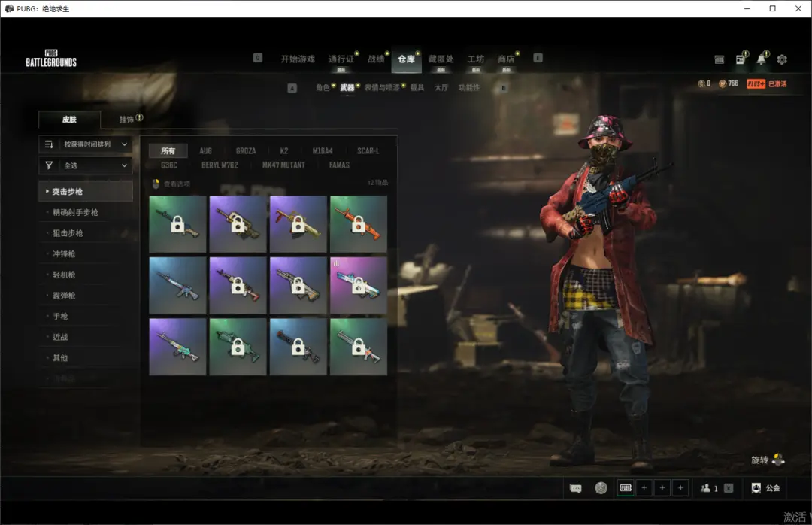Click the rotate character (旋转) icon

coord(778,460)
